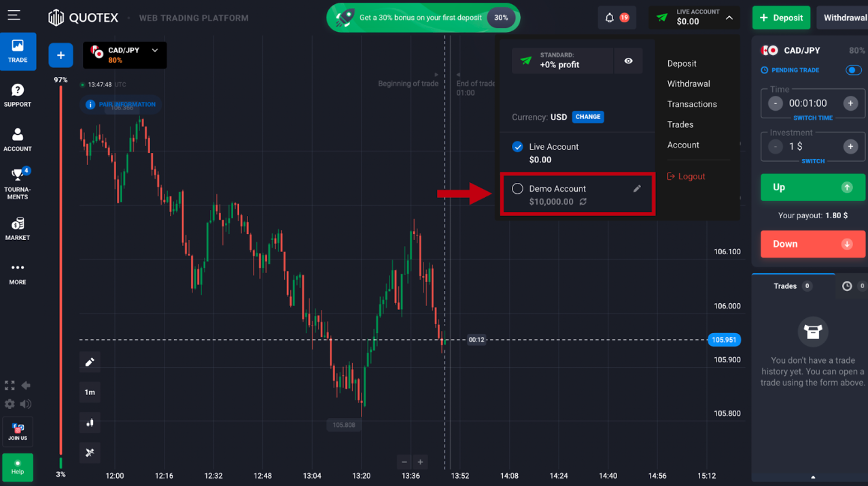Increase trade time with plus
868x486 pixels.
850,103
